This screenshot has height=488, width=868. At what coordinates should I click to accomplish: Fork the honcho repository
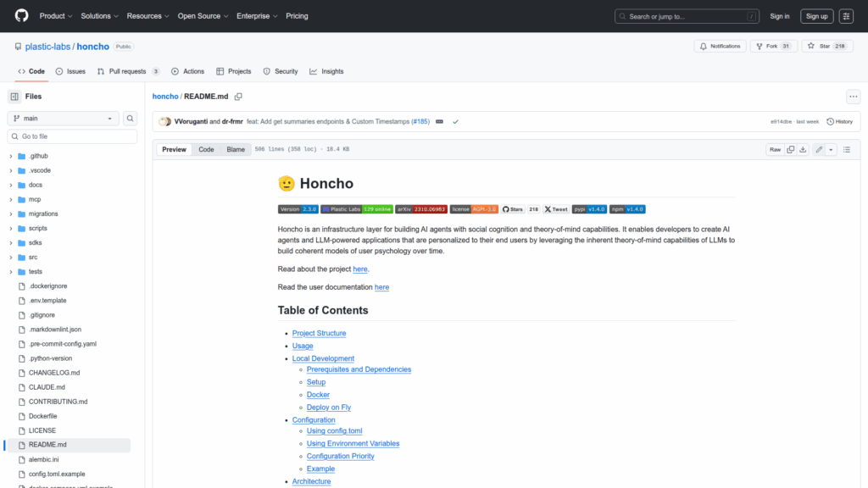(x=773, y=46)
